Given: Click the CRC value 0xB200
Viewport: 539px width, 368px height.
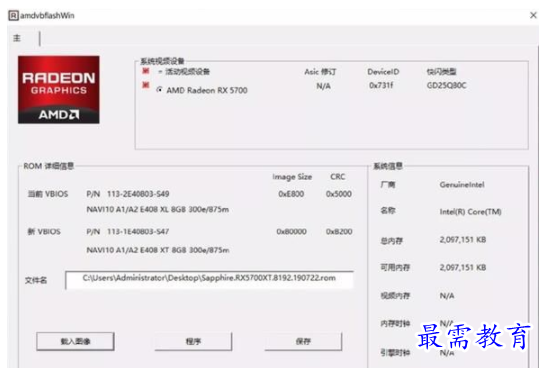Looking at the screenshot, I should [x=339, y=232].
